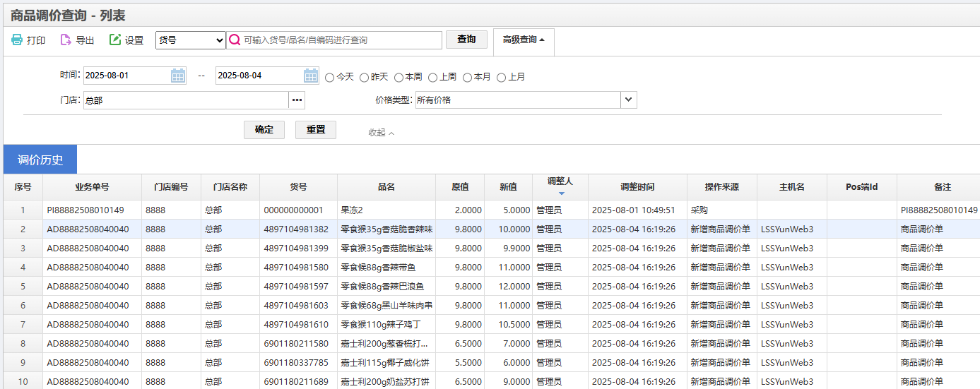Collapse the advanced query via 高级查询
The image size is (980, 389).
click(x=524, y=40)
